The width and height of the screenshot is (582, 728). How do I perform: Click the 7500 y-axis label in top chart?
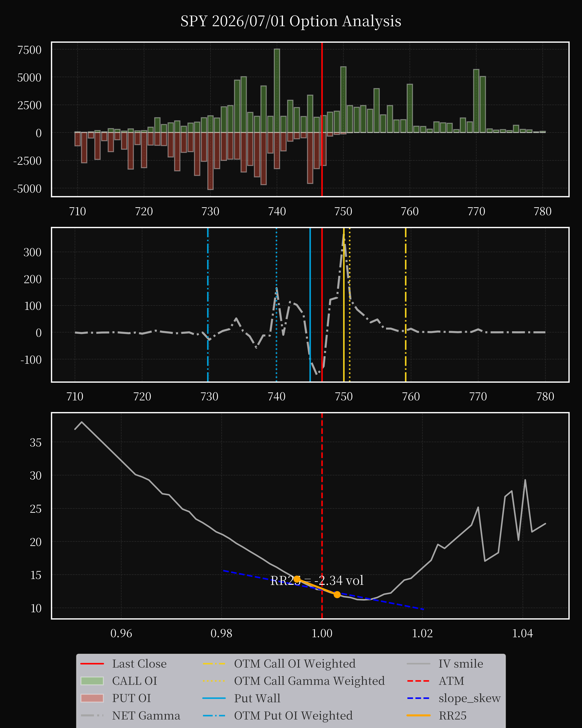(29, 50)
